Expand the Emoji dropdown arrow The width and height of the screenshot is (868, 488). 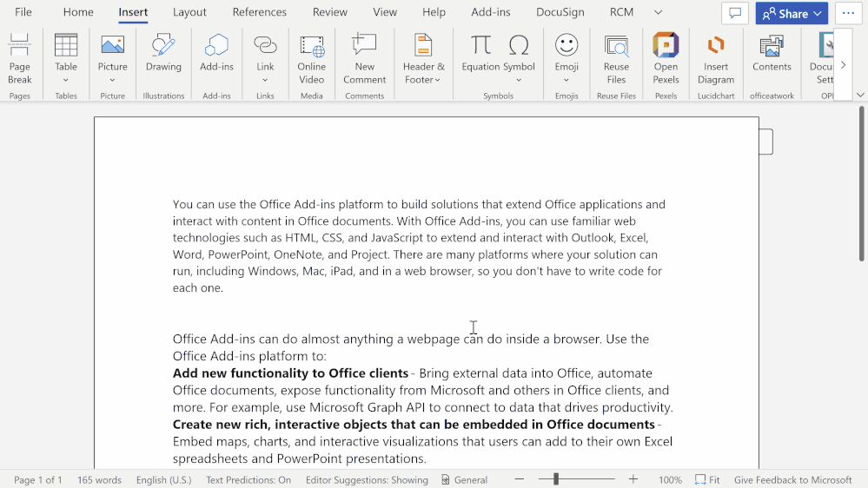click(x=567, y=80)
